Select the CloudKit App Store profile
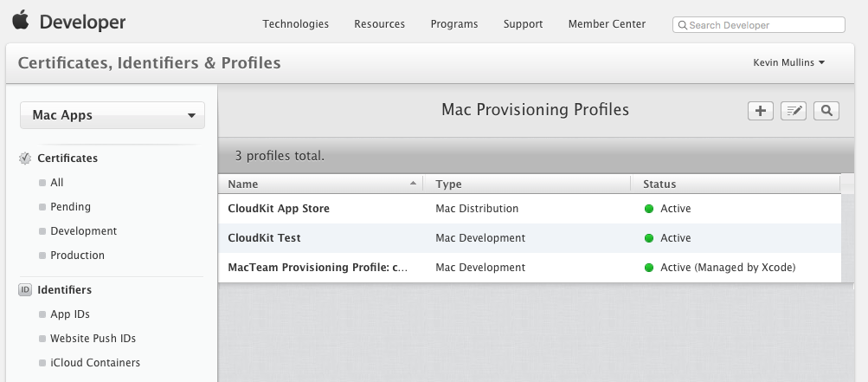 coord(279,209)
